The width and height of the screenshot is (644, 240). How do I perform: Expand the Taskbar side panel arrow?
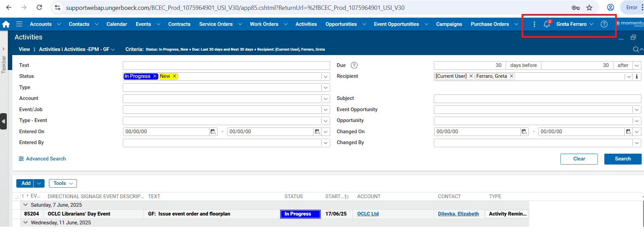(3, 49)
